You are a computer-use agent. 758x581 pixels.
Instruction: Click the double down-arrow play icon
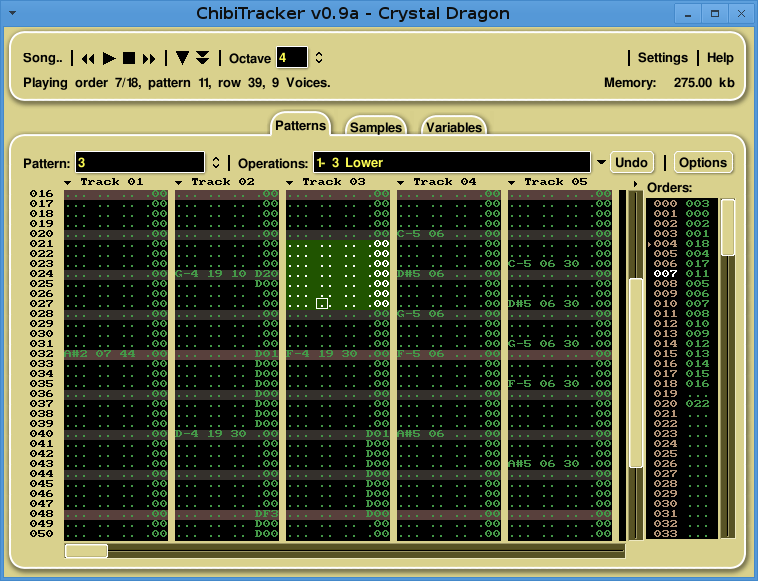click(x=202, y=58)
